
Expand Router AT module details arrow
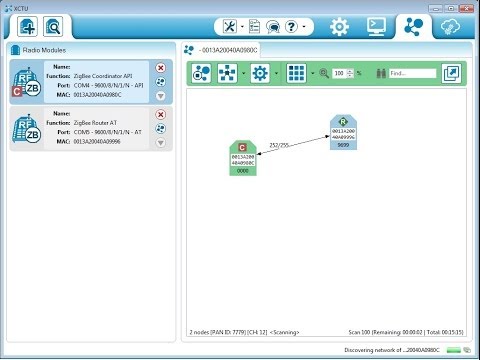click(x=161, y=143)
